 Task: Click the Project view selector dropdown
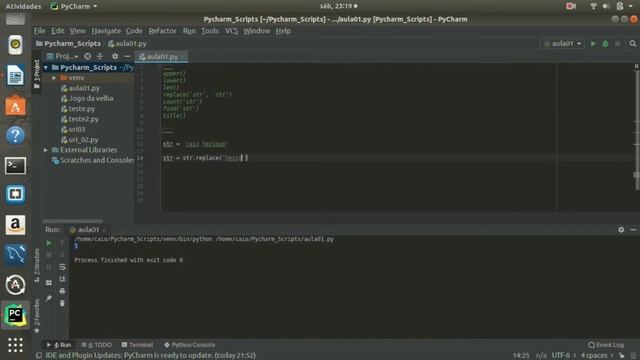62,56
